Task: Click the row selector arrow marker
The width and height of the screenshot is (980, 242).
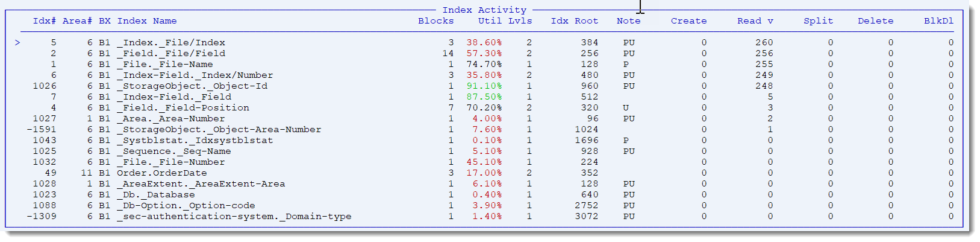Action: coord(18,43)
